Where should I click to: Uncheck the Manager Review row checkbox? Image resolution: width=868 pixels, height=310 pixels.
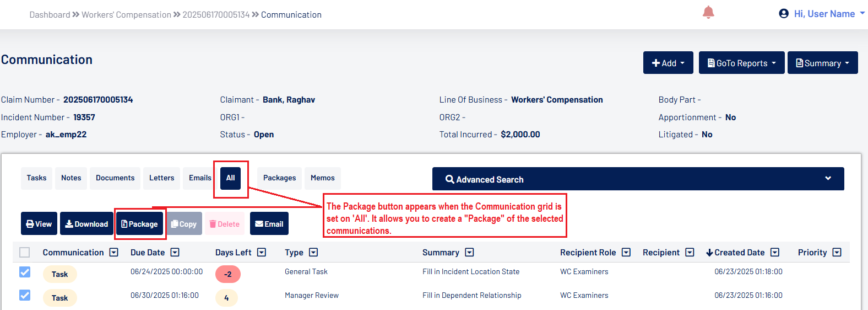click(25, 295)
